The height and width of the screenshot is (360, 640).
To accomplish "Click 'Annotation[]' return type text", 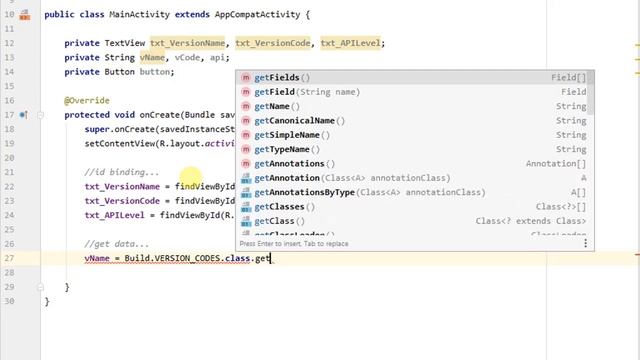I will pyautogui.click(x=556, y=164).
